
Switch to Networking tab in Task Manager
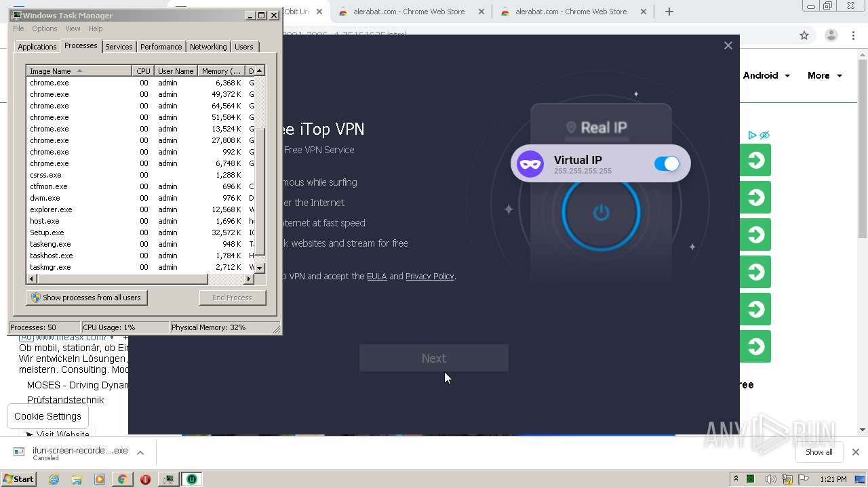(208, 47)
